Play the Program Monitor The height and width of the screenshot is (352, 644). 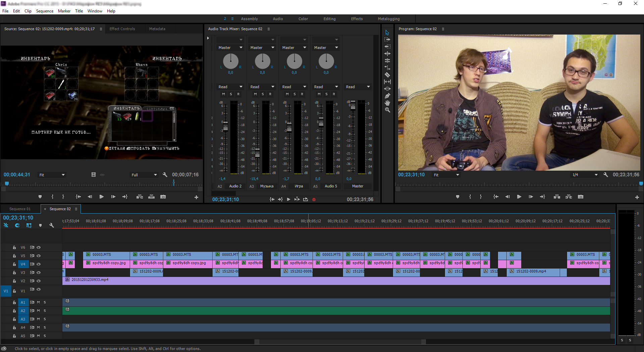pyautogui.click(x=519, y=197)
